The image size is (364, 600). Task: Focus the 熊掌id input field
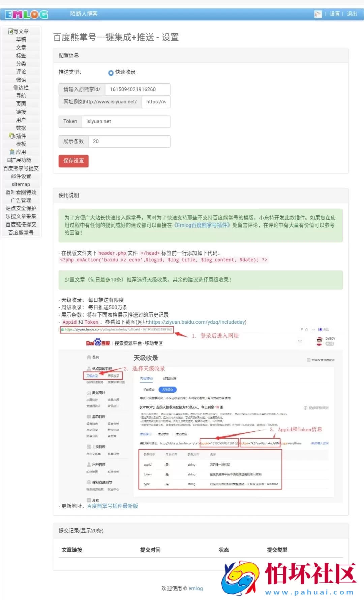click(x=138, y=89)
